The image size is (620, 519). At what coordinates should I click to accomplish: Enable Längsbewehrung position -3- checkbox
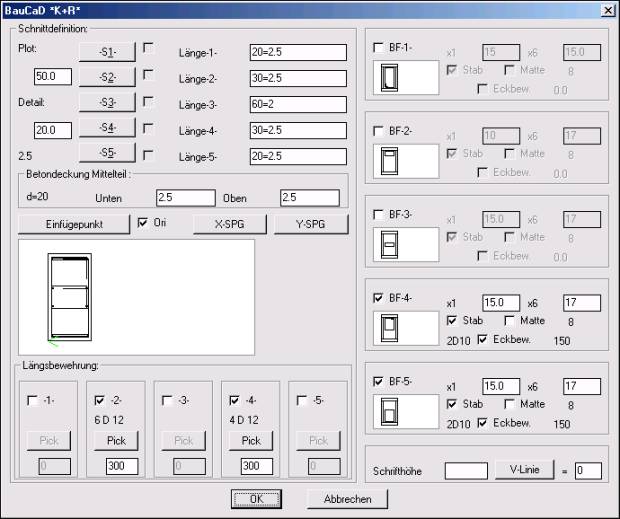click(x=167, y=400)
